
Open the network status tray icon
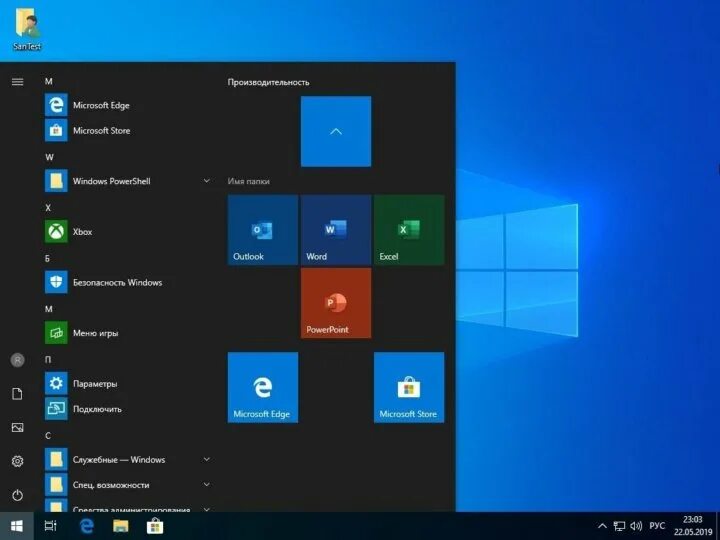point(619,526)
